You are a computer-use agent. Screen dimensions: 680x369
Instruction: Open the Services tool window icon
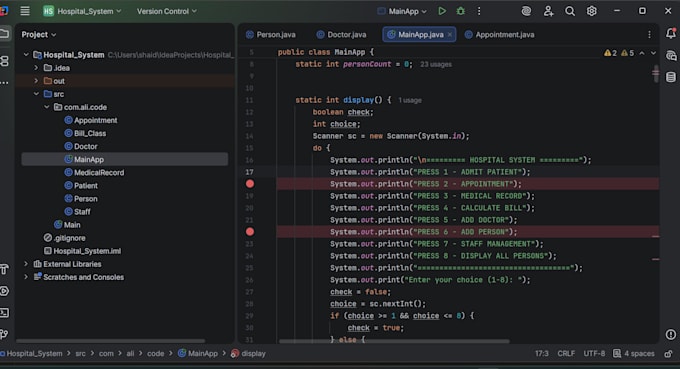click(4, 291)
